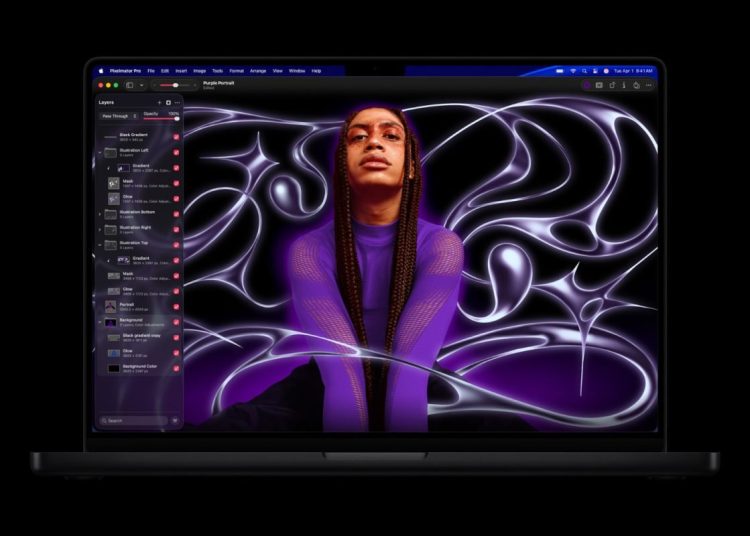Expand the Illustration Bottom group
The image size is (750, 536).
point(100,213)
